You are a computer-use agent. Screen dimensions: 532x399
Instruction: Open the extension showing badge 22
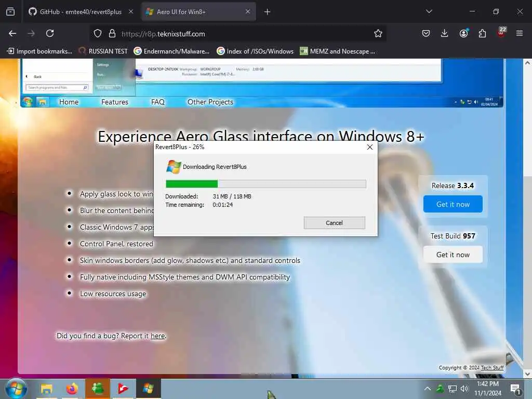pyautogui.click(x=501, y=32)
